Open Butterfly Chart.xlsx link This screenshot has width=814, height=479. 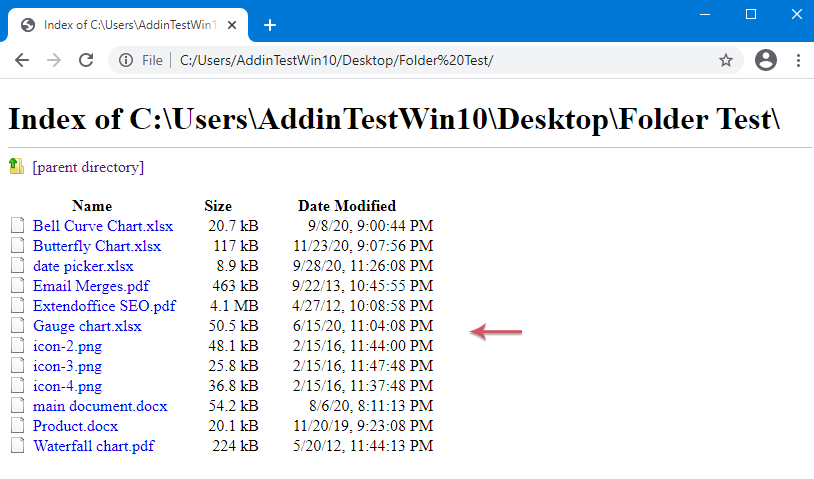(96, 246)
